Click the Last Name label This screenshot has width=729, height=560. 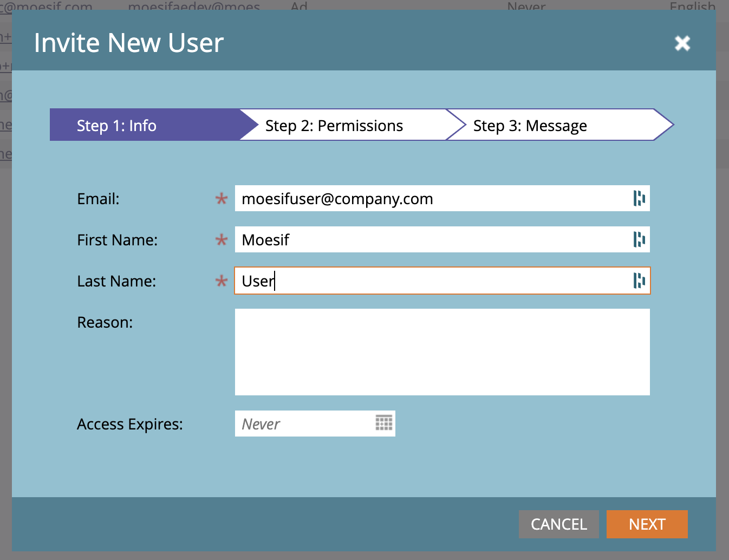[x=116, y=281]
